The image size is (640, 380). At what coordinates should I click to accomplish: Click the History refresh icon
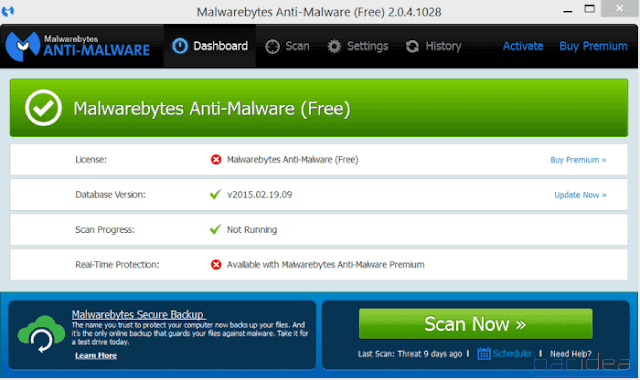point(412,47)
